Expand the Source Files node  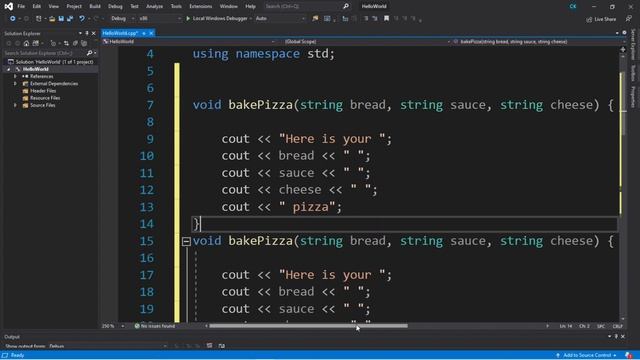click(x=15, y=105)
